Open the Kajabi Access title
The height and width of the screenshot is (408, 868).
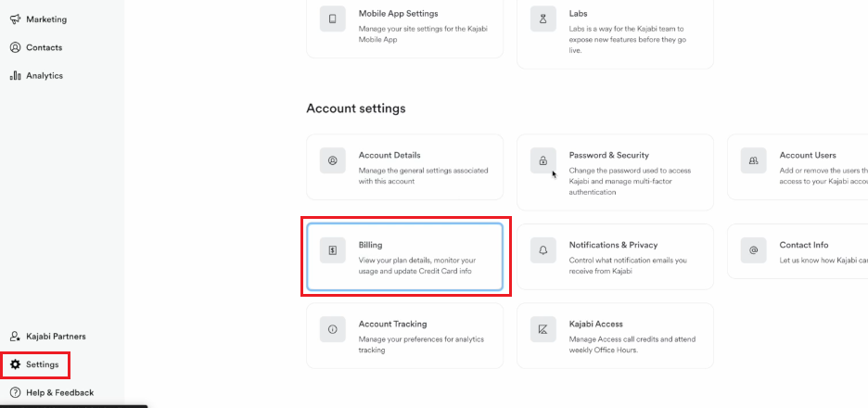point(596,324)
